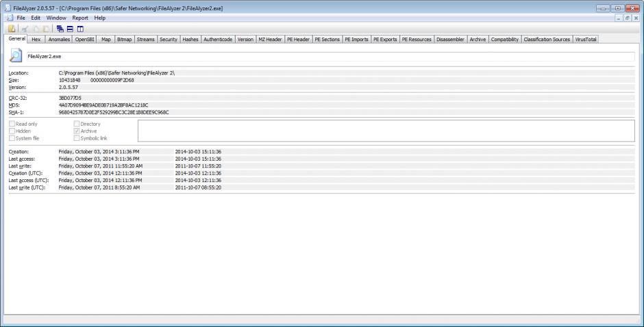The image size is (644, 327).
Task: Open the Bitmap tab
Action: (x=125, y=40)
